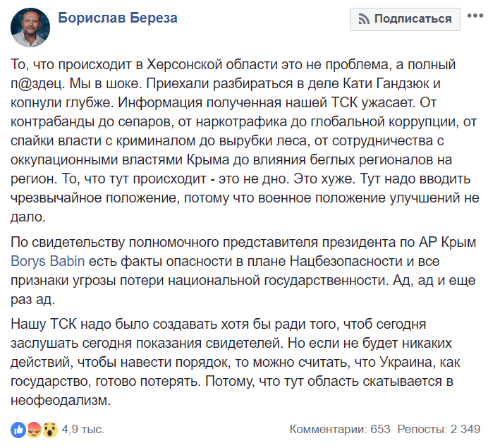Follow the Borys Babin tagged profile link

(x=48, y=261)
